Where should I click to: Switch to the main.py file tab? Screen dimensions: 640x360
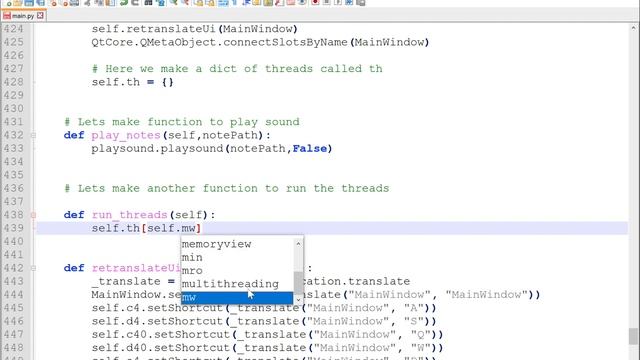[x=23, y=16]
